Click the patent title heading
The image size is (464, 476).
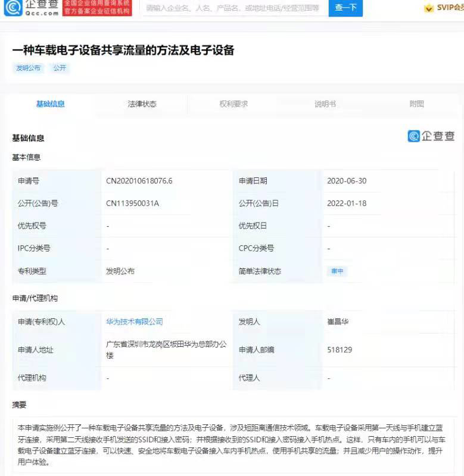[123, 51]
